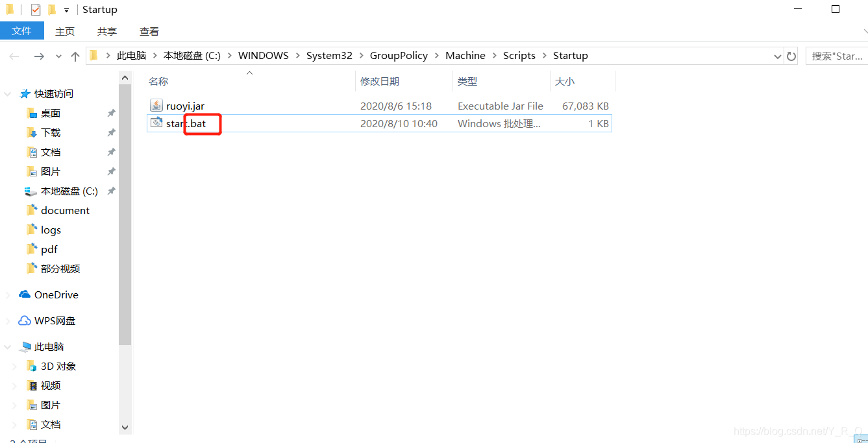Click 本地磁盘 (C:) in the address bar
This screenshot has width=868, height=443.
(192, 56)
